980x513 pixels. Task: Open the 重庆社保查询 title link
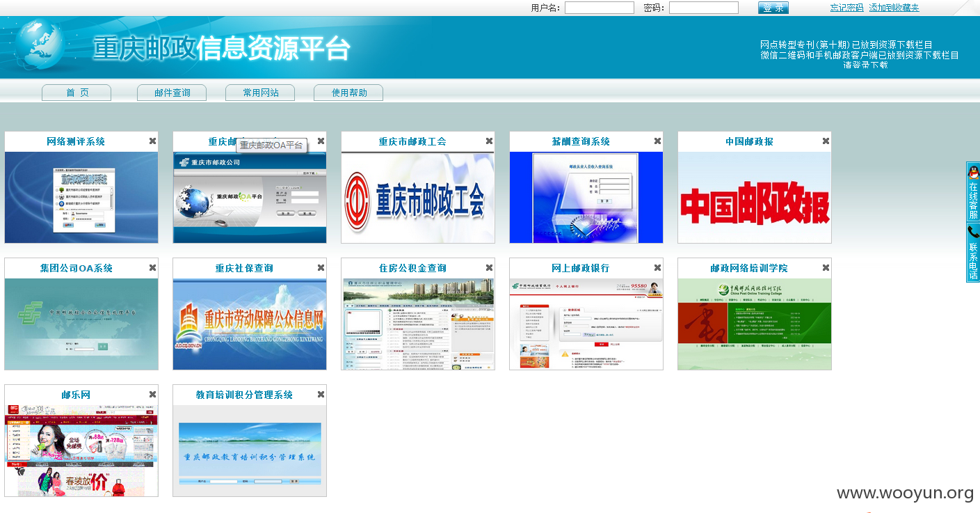click(x=244, y=268)
